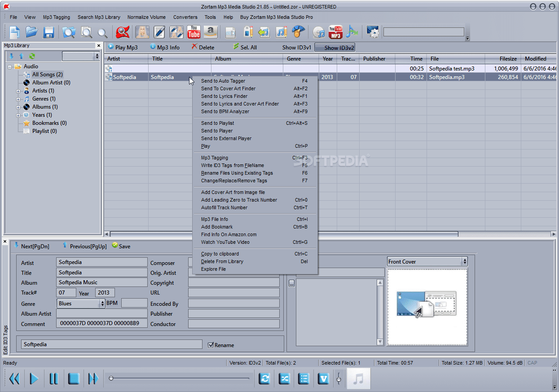
Task: Select All Songs (2) in library tree
Action: [x=47, y=75]
